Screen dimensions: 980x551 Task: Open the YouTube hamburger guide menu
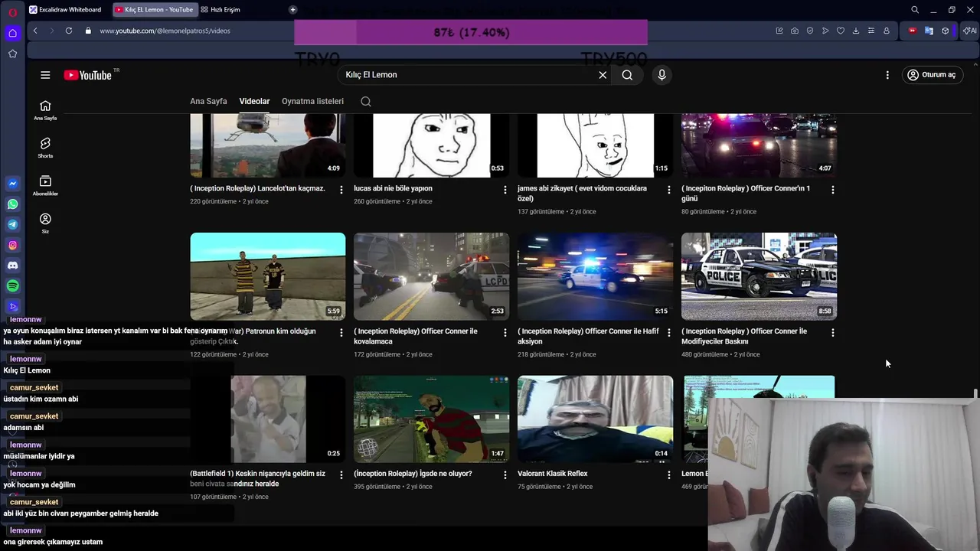pyautogui.click(x=45, y=75)
